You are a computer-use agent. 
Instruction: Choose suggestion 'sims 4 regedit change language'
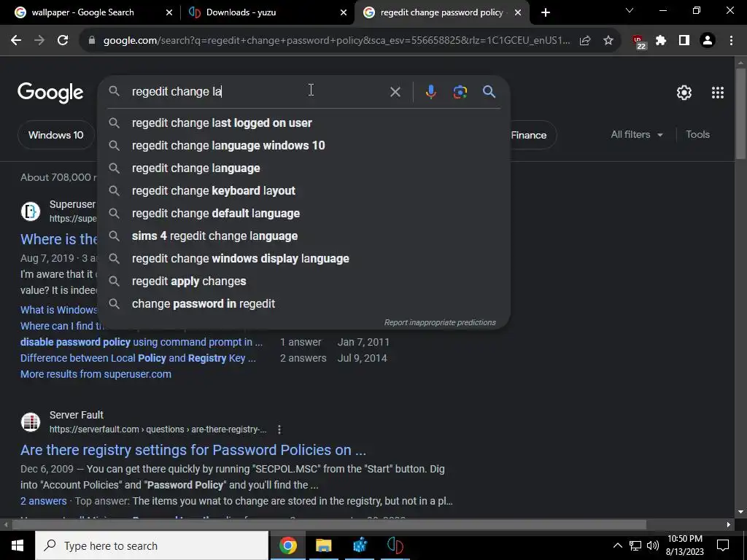pyautogui.click(x=304, y=236)
